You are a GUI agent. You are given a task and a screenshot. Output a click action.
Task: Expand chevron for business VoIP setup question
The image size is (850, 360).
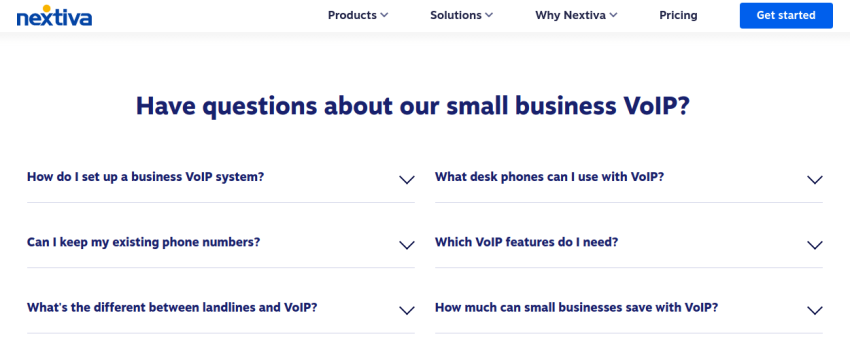(407, 179)
